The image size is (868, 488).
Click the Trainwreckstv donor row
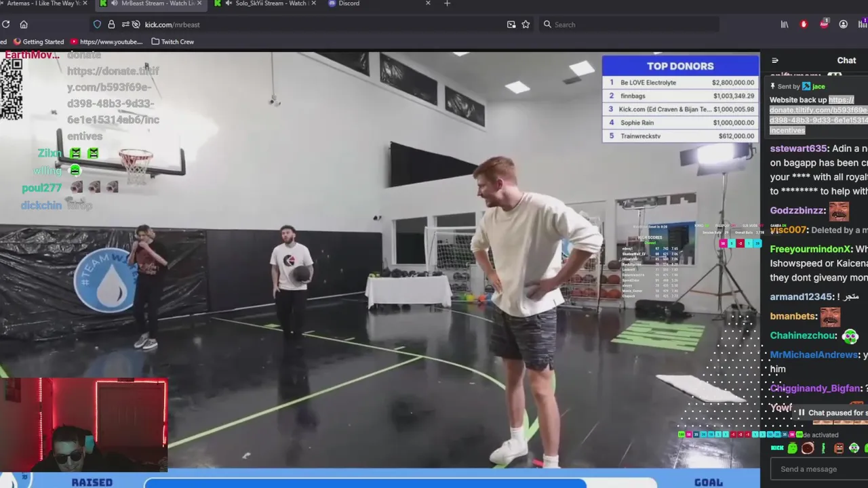coord(680,136)
